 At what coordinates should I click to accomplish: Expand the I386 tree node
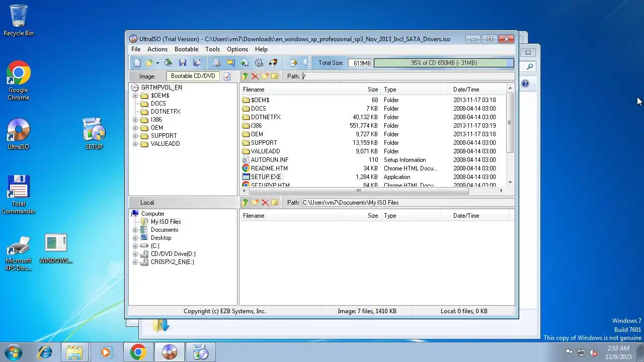point(135,120)
